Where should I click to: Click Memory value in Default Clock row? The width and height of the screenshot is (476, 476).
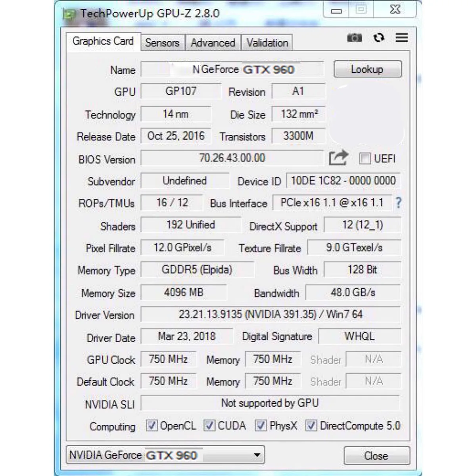coord(273,381)
